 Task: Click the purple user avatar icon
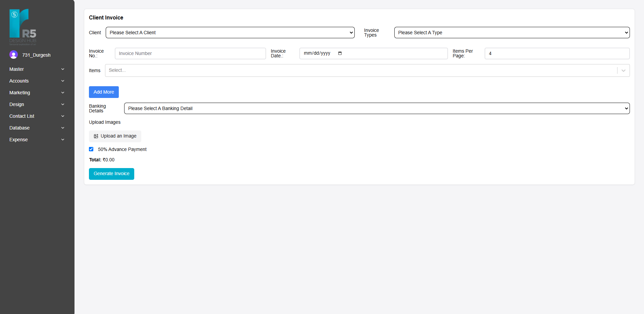pyautogui.click(x=13, y=55)
